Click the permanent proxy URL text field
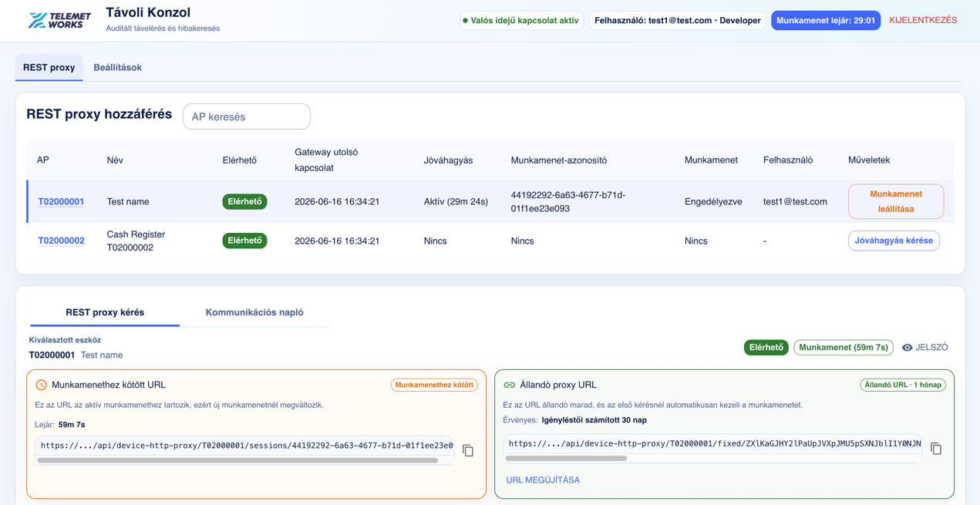The image size is (980, 505). (x=713, y=444)
